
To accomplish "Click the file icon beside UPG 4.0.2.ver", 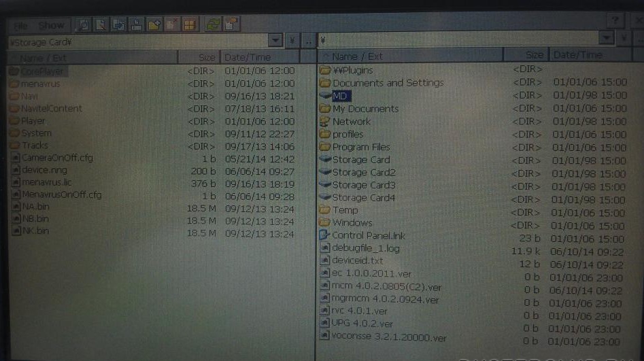I will (x=324, y=323).
